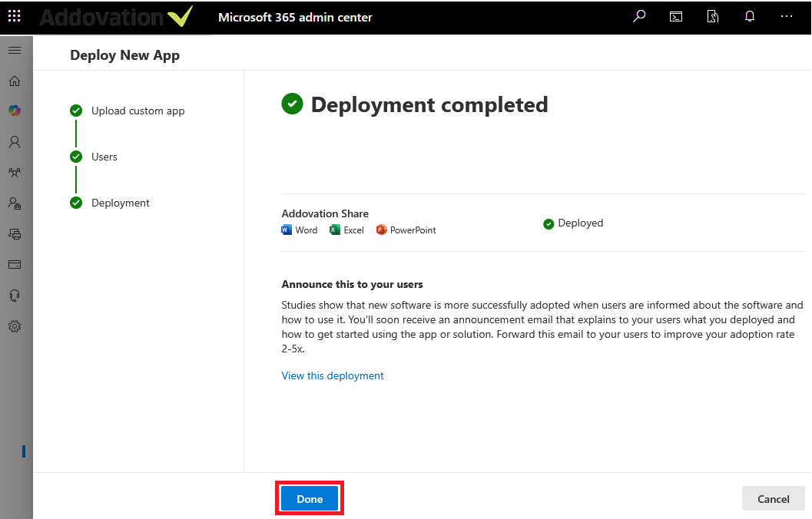Click the Done button
The width and height of the screenshot is (812, 519).
pyautogui.click(x=310, y=499)
